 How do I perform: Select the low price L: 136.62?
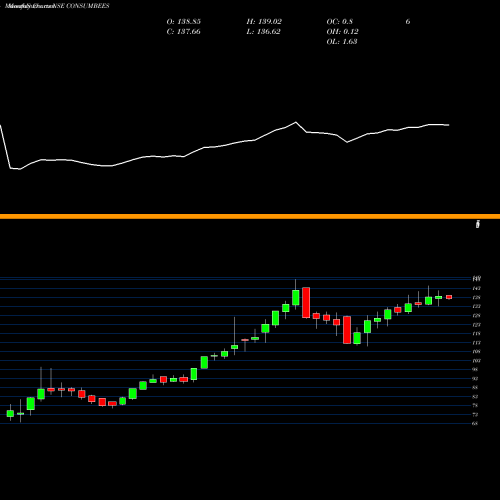coord(263,32)
